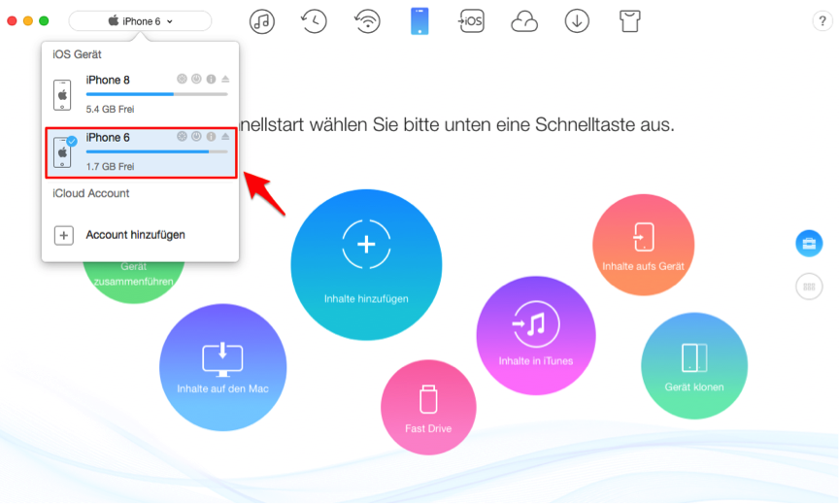Click the 'iCloud Account' section heading
Screen dimensions: 839x504
pos(91,193)
